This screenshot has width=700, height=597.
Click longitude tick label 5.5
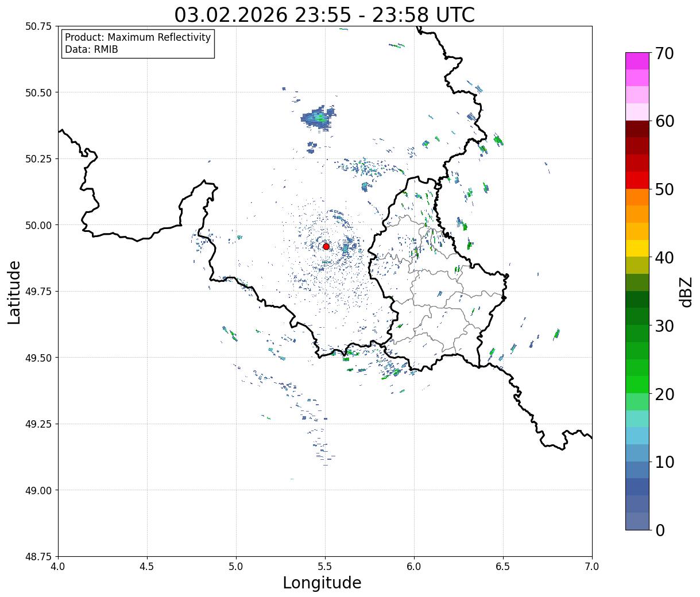point(325,567)
